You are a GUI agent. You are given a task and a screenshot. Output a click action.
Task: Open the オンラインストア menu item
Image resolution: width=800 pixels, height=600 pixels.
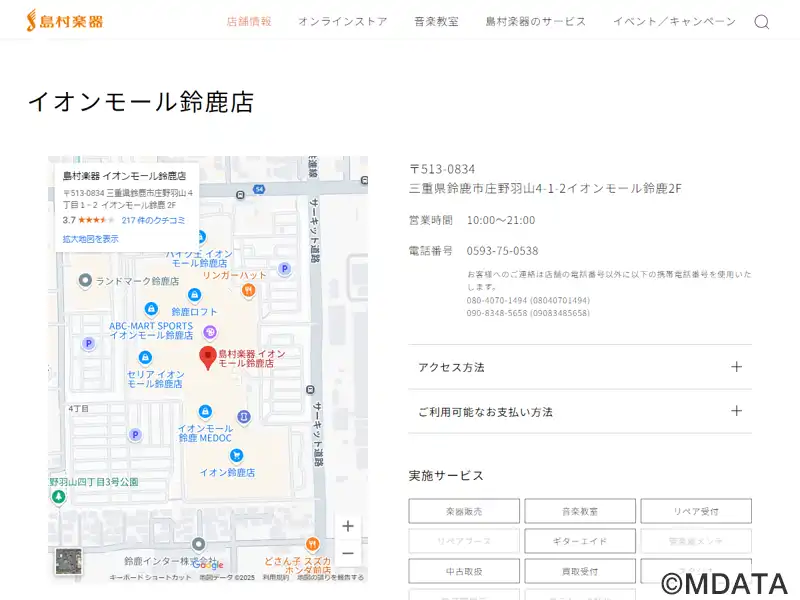tap(343, 21)
